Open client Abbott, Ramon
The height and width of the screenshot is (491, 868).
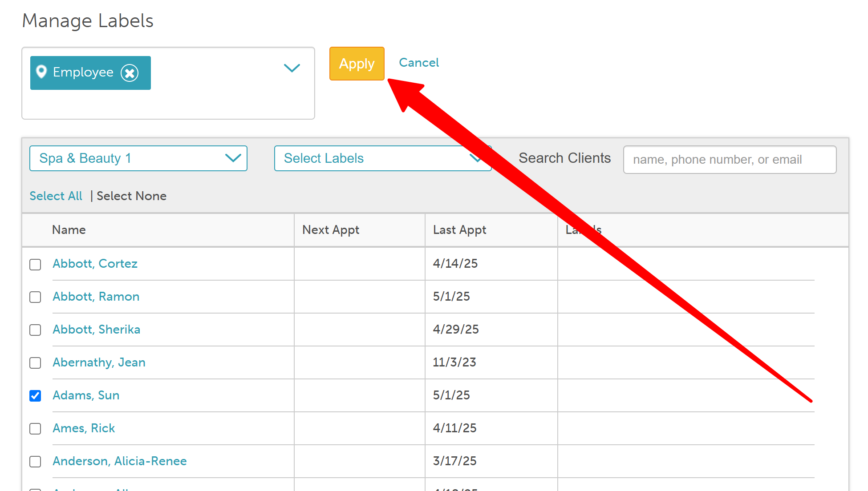click(x=96, y=297)
